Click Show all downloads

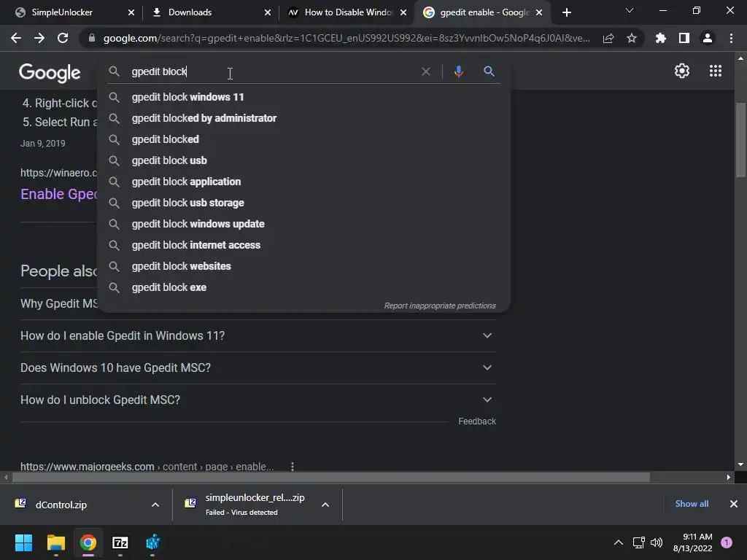(x=692, y=504)
